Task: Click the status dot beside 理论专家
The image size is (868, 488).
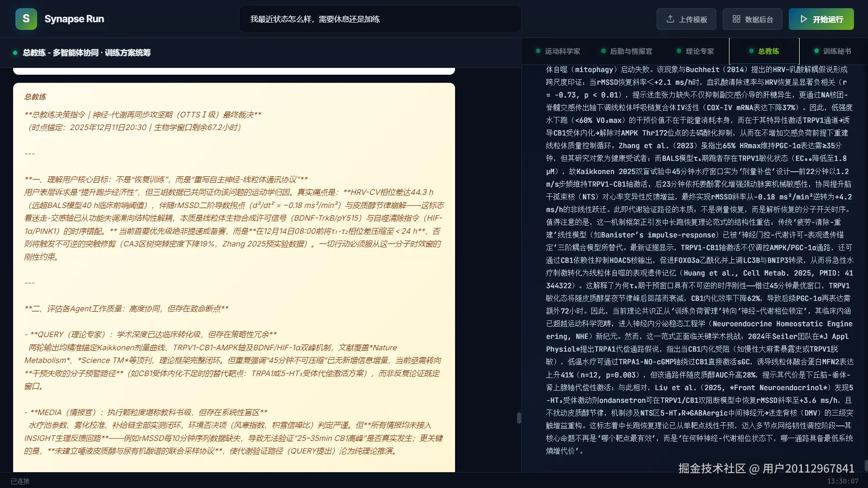Action: (x=678, y=51)
